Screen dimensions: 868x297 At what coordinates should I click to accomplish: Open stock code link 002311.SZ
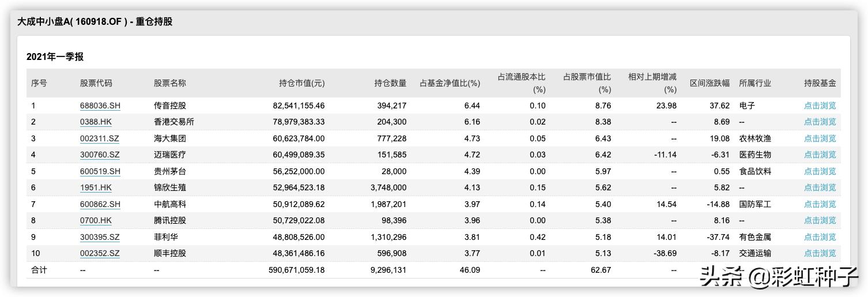(x=100, y=138)
